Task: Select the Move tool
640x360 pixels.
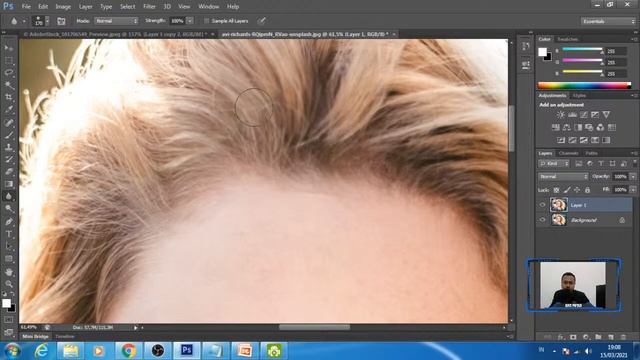Action: point(9,48)
